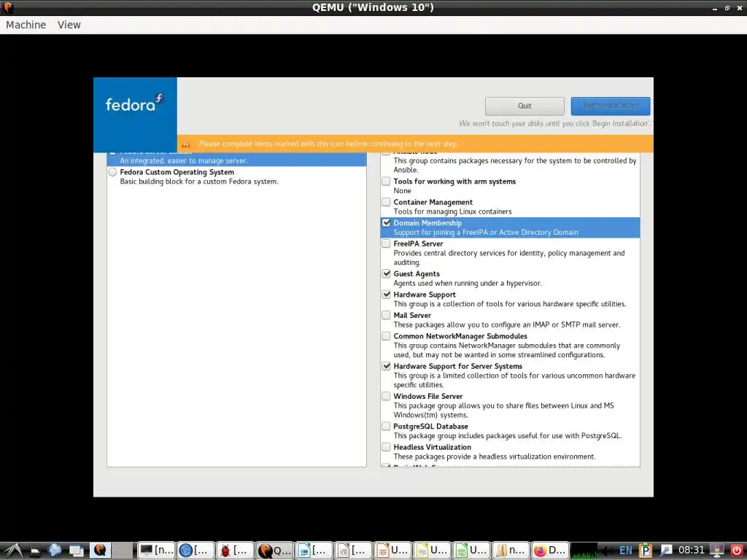The height and width of the screenshot is (560, 747).
Task: Launch the QEMU launcher icon in taskbar
Action: pyautogui.click(x=100, y=550)
